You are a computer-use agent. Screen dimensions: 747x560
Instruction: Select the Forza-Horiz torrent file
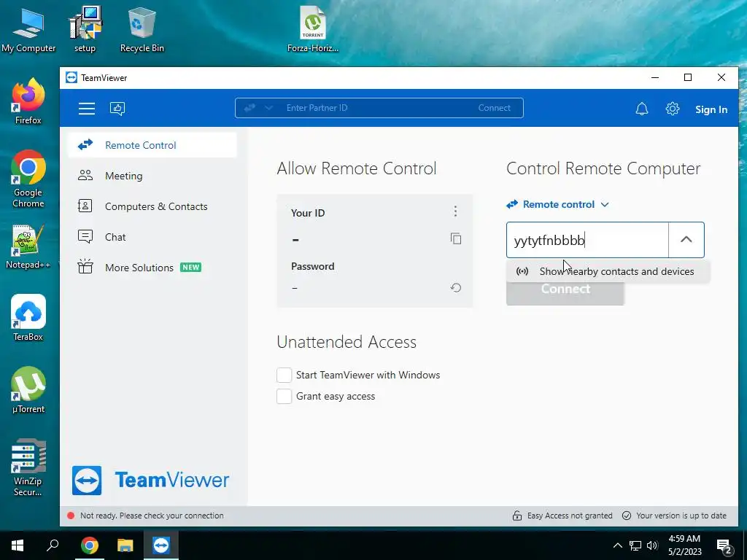click(313, 29)
